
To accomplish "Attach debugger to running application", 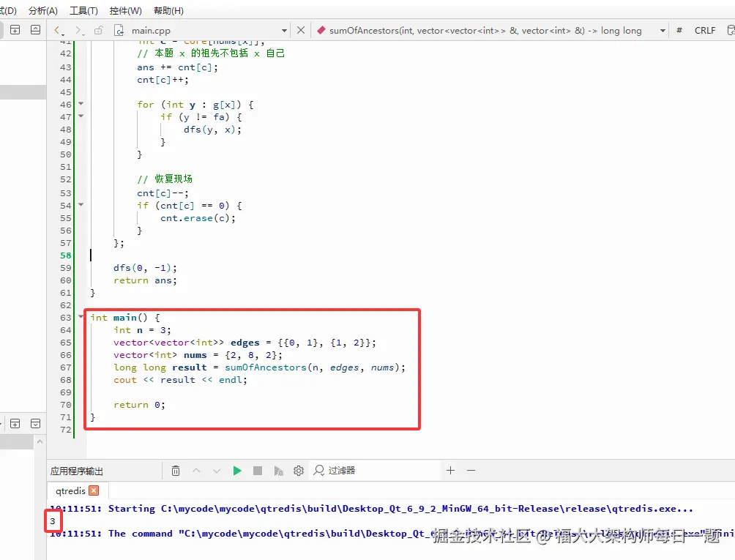I will (x=278, y=471).
